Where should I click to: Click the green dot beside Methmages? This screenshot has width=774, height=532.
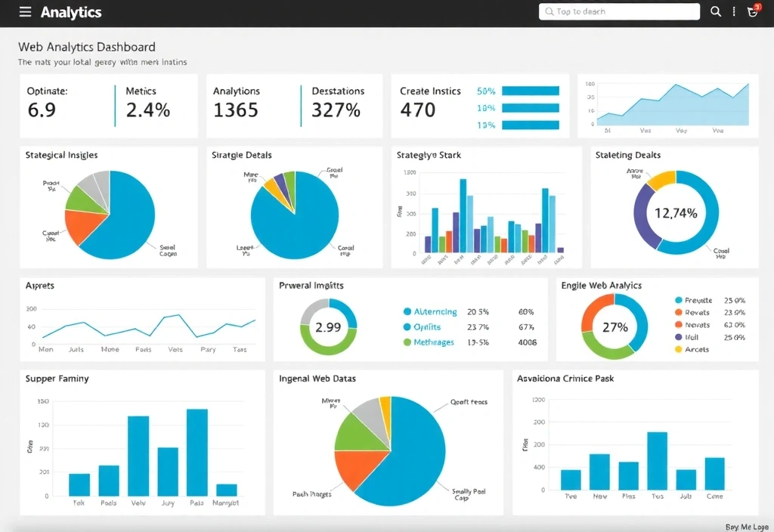407,342
